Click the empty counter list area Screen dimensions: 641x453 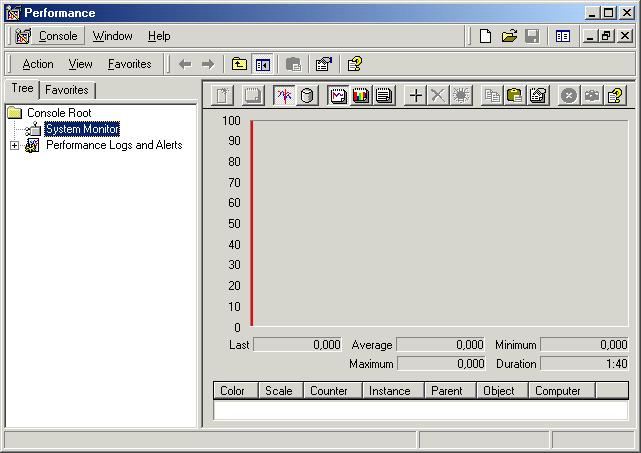pyautogui.click(x=421, y=410)
